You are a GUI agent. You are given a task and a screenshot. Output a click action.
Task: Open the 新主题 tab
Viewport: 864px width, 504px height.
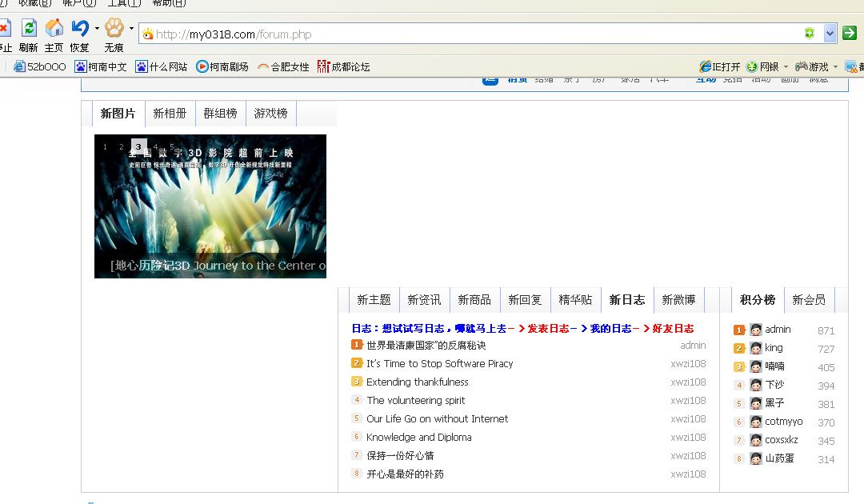coord(374,300)
